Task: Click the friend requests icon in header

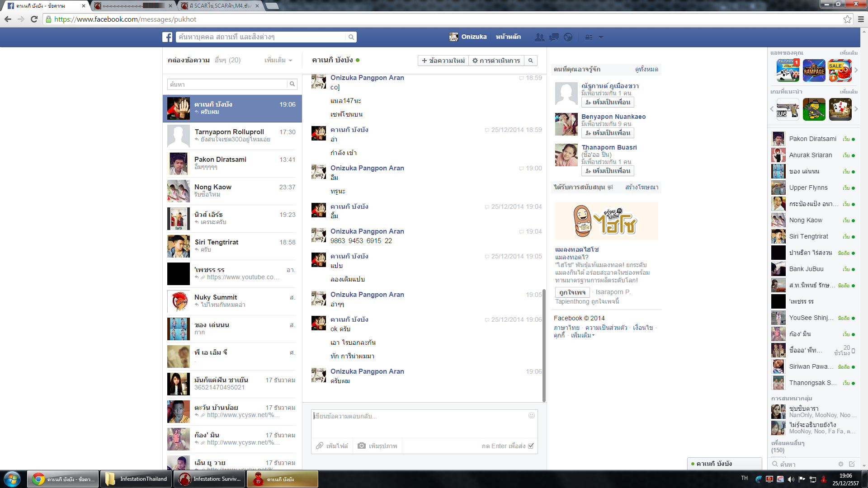Action: point(539,37)
